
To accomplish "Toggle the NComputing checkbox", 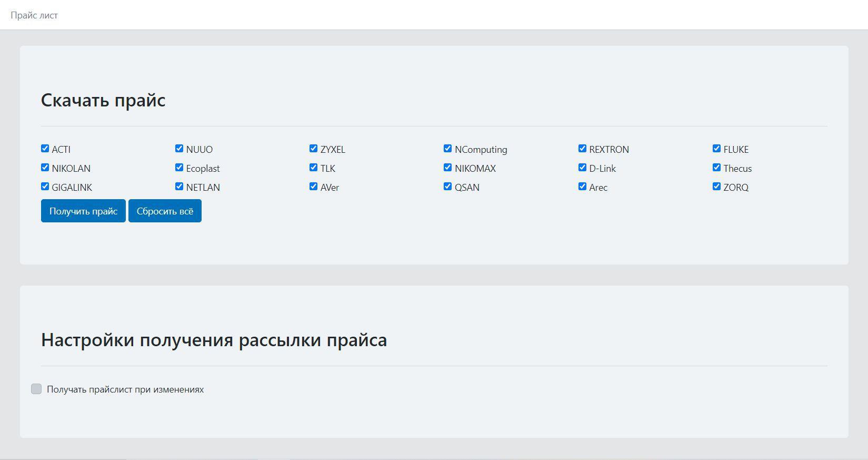I will [x=447, y=149].
